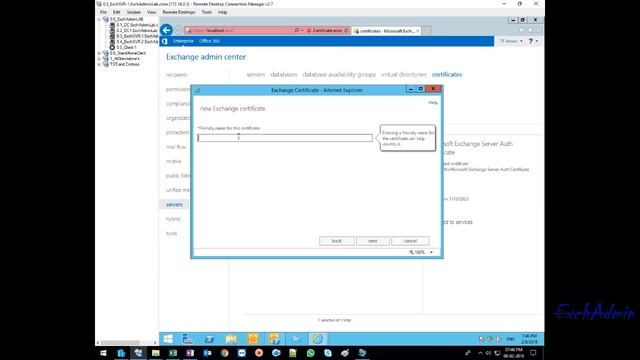Open Internet Explorer icon in remote taskbar

tap(318, 339)
